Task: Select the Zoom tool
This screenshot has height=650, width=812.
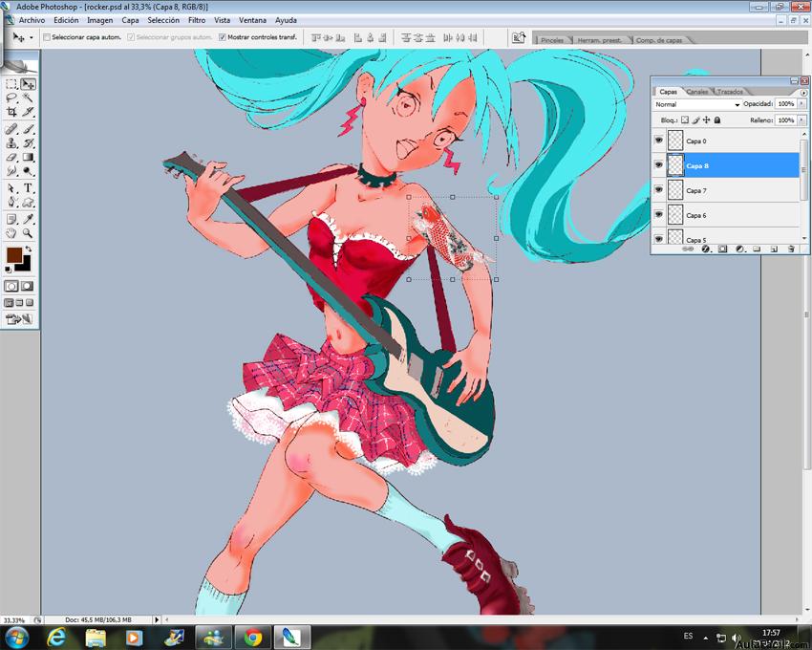Action: coord(28,233)
